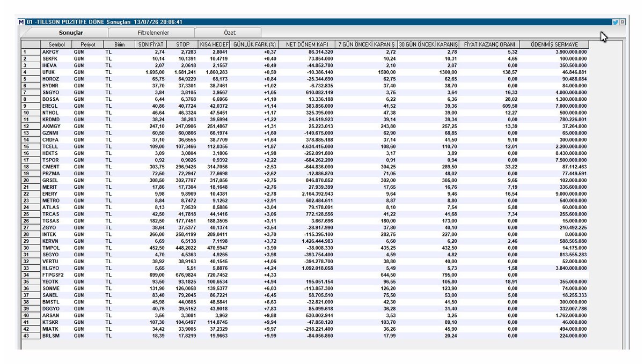This screenshot has height=364, width=644.
Task: Click the KRDMD symbol cell
Action: [56, 119]
